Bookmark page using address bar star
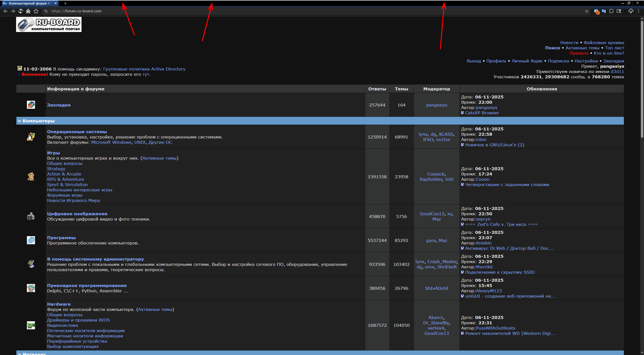 click(587, 11)
